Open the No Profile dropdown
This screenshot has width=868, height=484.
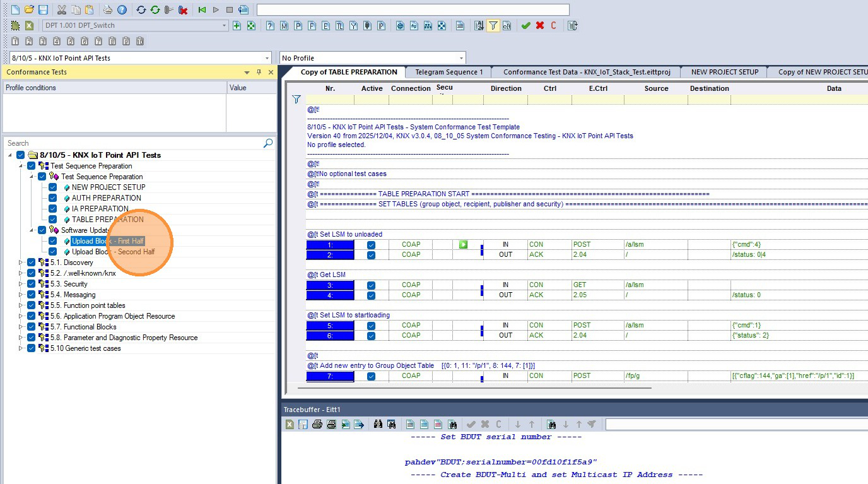462,58
